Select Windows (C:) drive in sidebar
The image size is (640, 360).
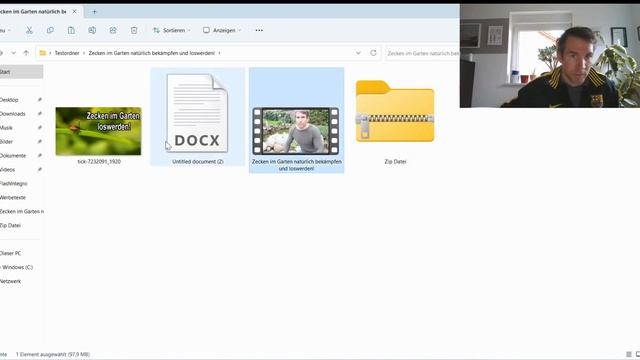pos(17,267)
